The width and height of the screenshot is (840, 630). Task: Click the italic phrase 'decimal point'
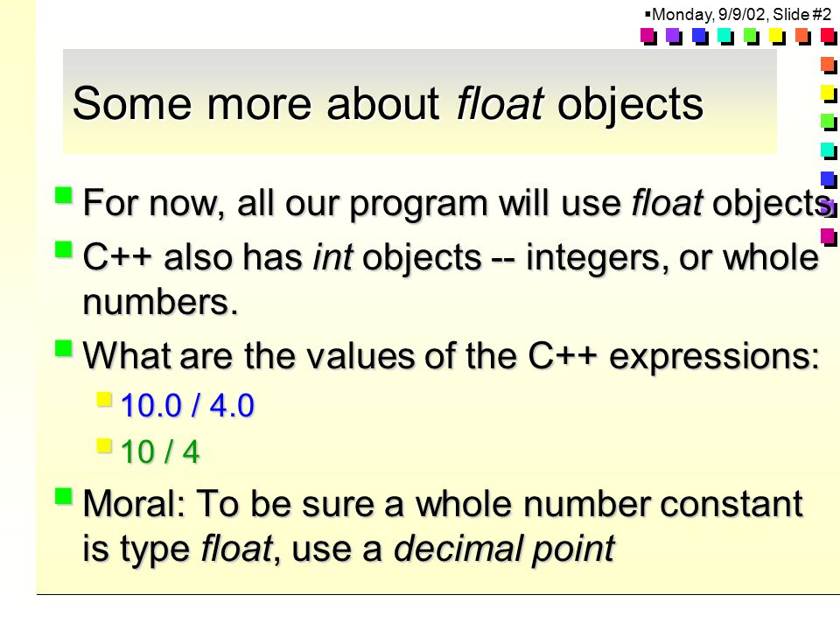point(505,549)
